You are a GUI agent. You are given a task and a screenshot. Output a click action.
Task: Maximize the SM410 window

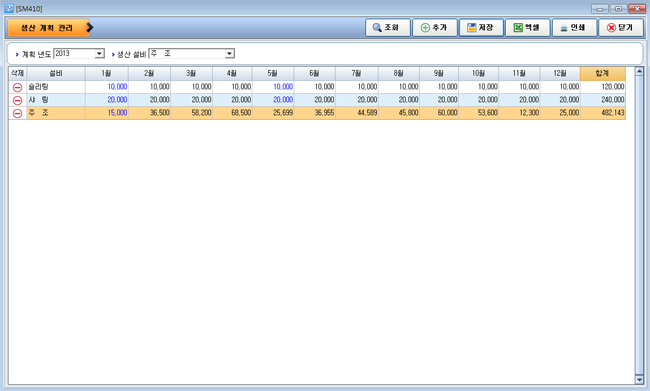(618, 9)
